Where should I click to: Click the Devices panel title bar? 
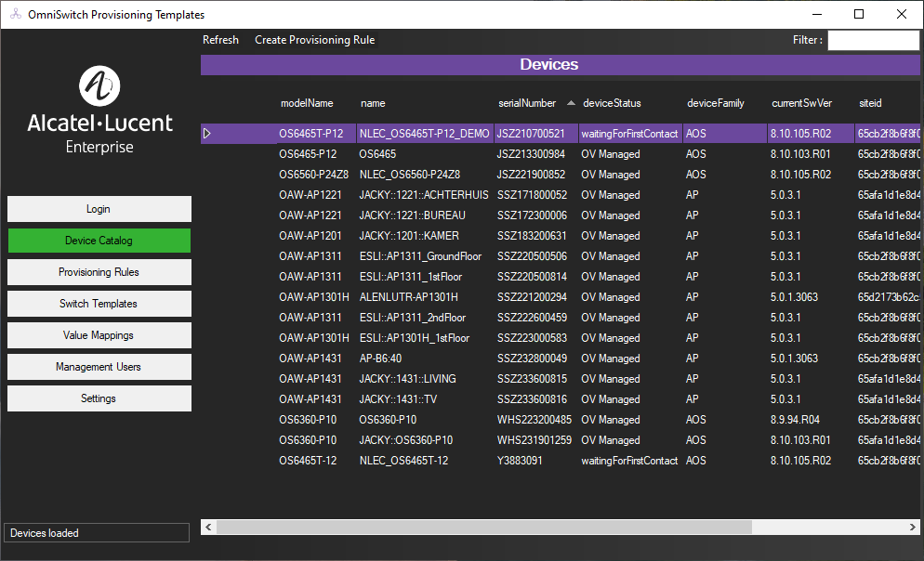click(560, 65)
